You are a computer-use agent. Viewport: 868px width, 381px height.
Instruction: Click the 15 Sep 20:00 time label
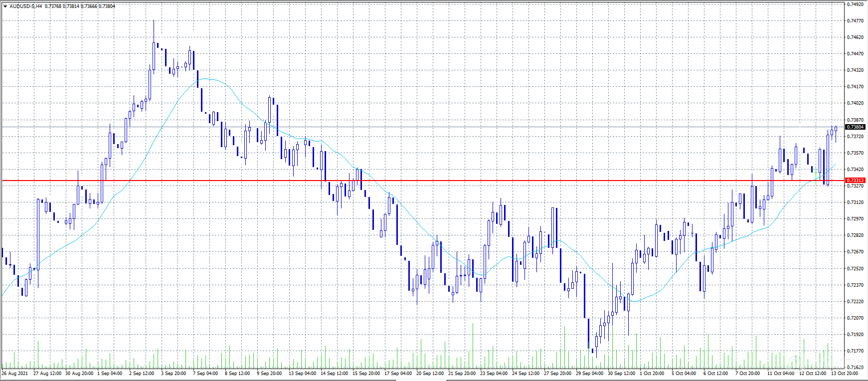click(x=366, y=373)
